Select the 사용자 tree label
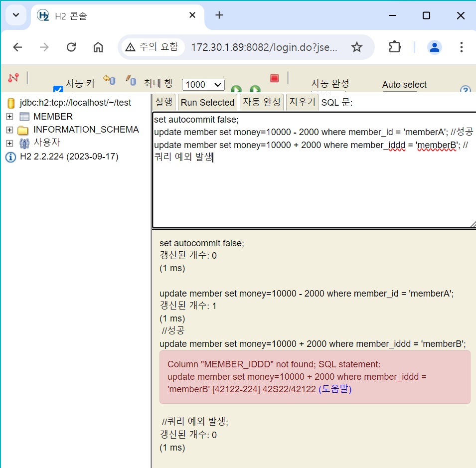This screenshot has height=468, width=476. 47,143
